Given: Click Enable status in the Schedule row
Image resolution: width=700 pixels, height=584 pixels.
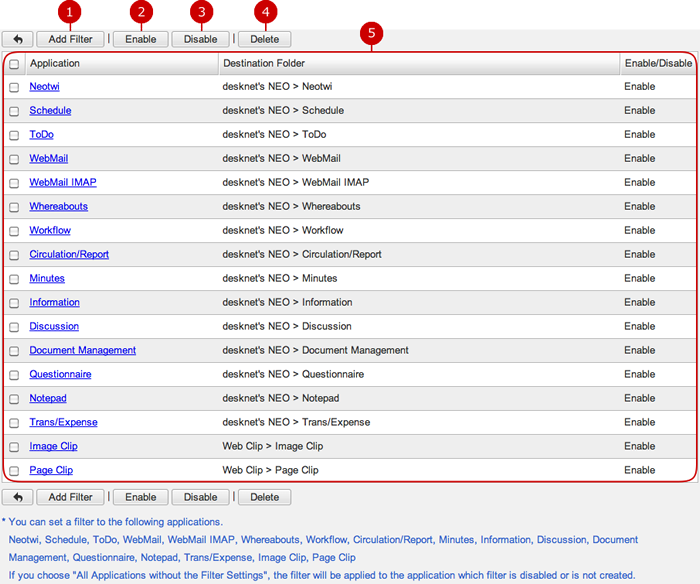Looking at the screenshot, I should tap(639, 110).
